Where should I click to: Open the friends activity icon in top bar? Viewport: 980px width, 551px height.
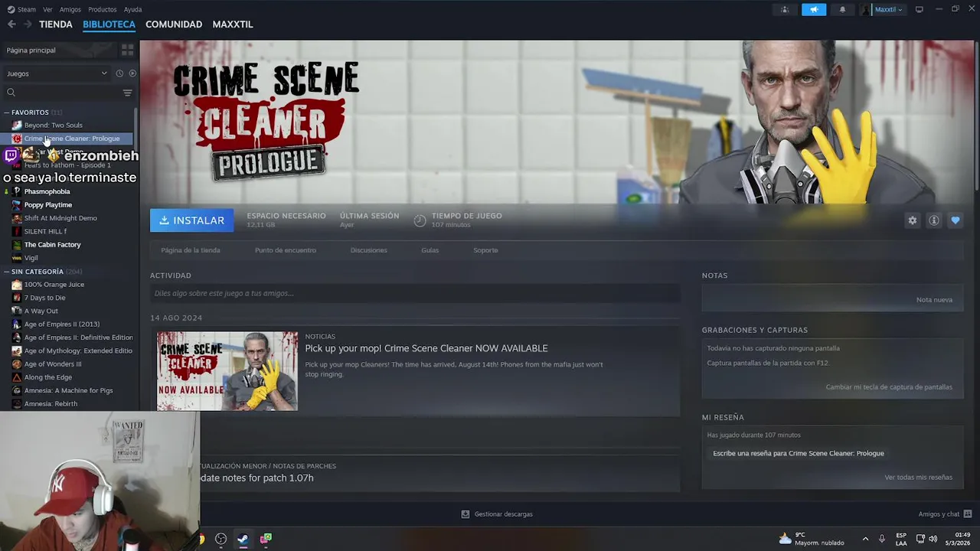pyautogui.click(x=785, y=9)
